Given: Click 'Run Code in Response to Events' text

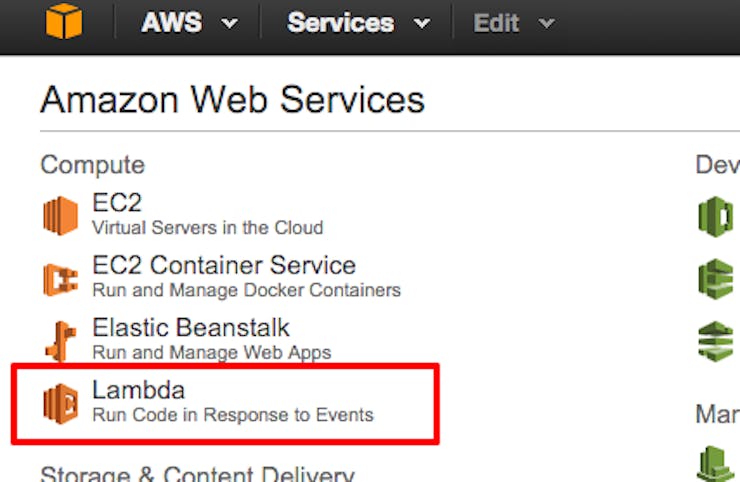Looking at the screenshot, I should 233,415.
